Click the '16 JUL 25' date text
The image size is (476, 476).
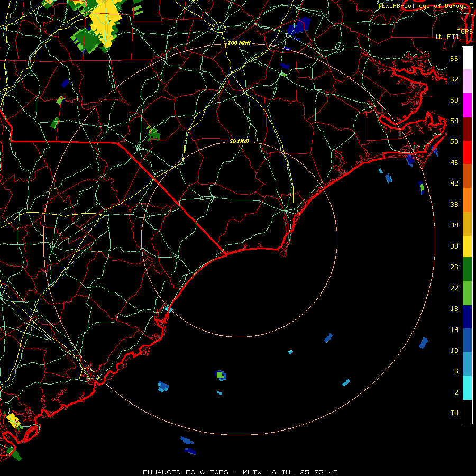point(288,472)
